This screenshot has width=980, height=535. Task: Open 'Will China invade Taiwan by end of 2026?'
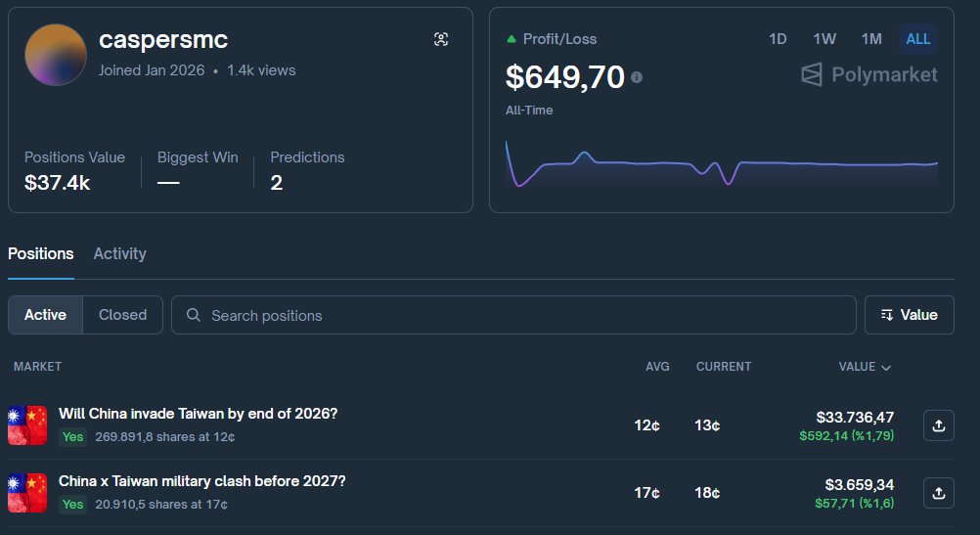198,414
